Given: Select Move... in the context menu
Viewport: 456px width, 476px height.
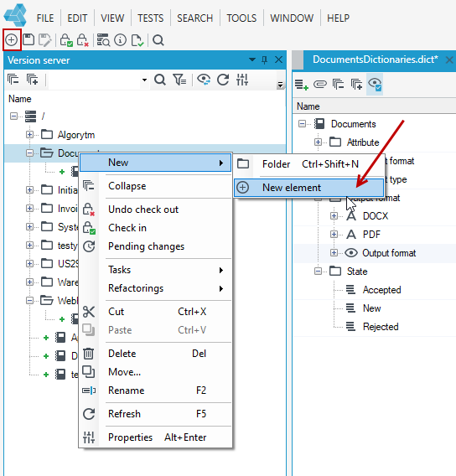Looking at the screenshot, I should (155, 372).
